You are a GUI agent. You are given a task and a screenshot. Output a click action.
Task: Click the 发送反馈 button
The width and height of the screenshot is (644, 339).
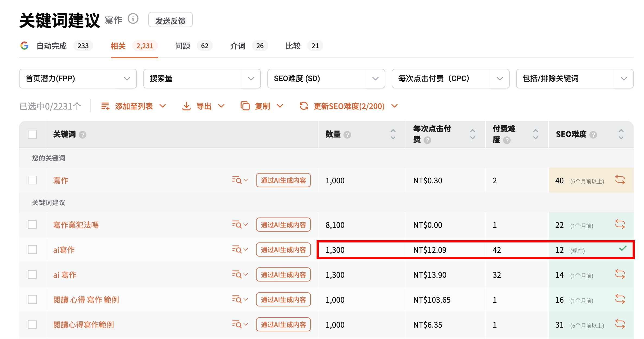170,20
